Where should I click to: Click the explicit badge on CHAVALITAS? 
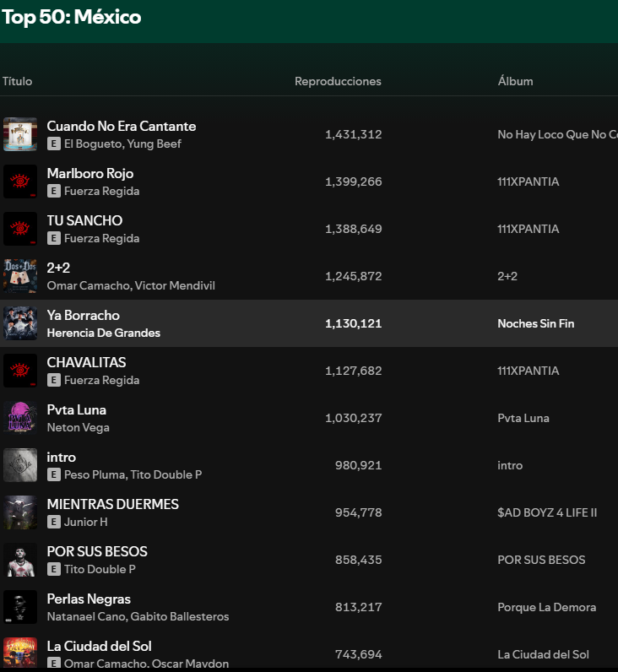(x=53, y=380)
